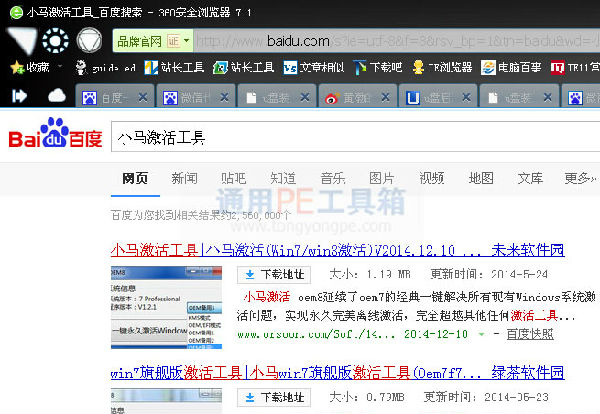The width and height of the screenshot is (600, 414).
Task: Switch to 视频 search category
Action: pos(432,178)
